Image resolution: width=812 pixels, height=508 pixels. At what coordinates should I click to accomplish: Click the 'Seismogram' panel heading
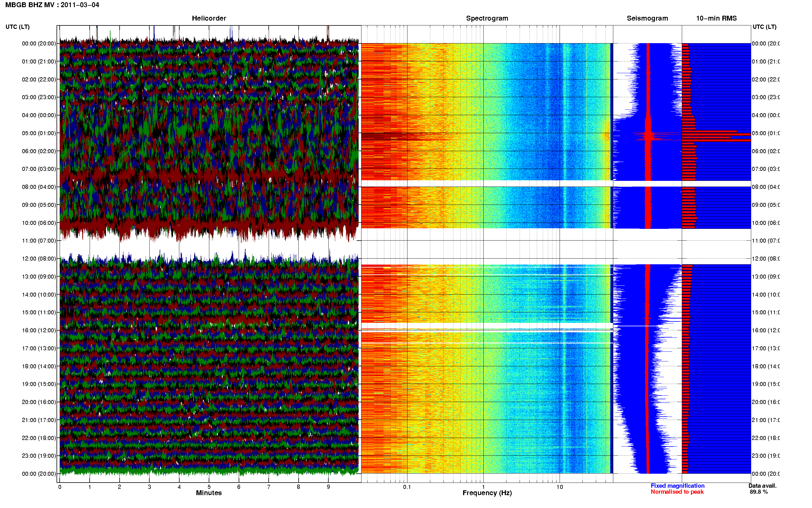647,19
